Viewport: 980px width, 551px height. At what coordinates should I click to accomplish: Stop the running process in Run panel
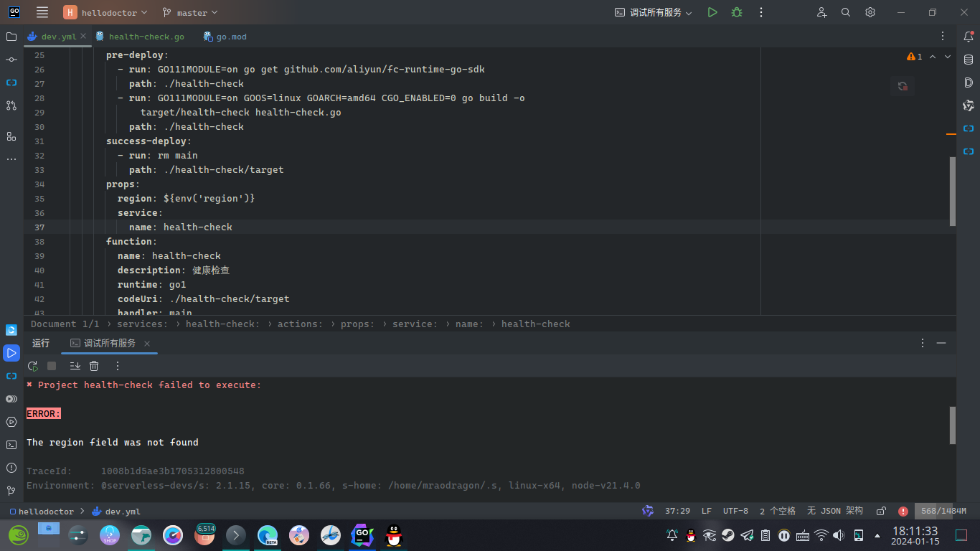pyautogui.click(x=52, y=366)
